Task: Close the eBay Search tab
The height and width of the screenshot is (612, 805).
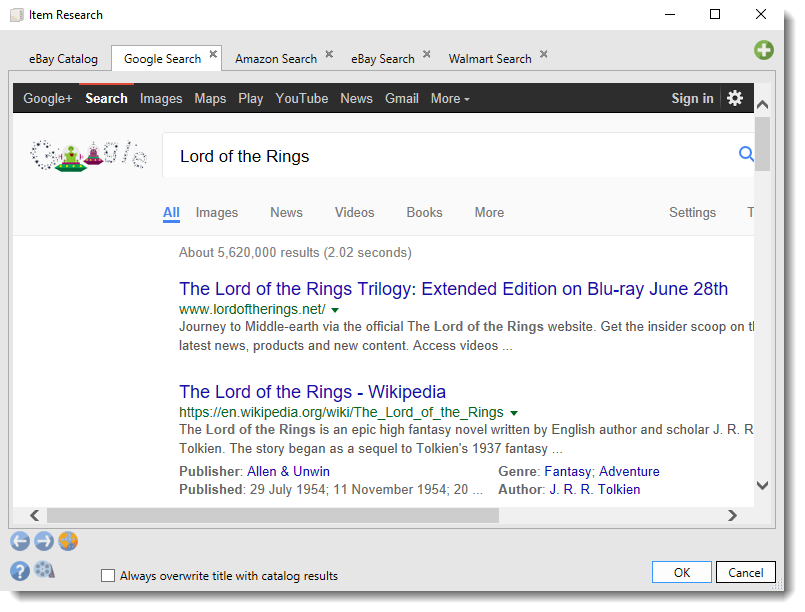Action: point(427,53)
